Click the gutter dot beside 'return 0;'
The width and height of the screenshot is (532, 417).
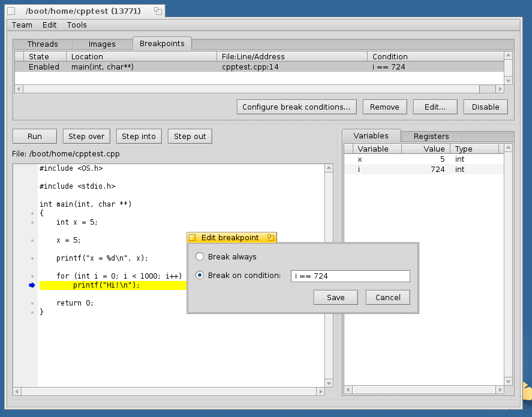(x=32, y=303)
